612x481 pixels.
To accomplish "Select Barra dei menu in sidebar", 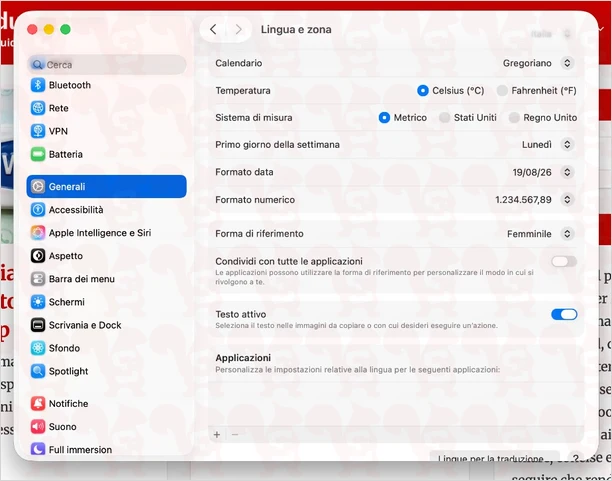I will pyautogui.click(x=107, y=279).
